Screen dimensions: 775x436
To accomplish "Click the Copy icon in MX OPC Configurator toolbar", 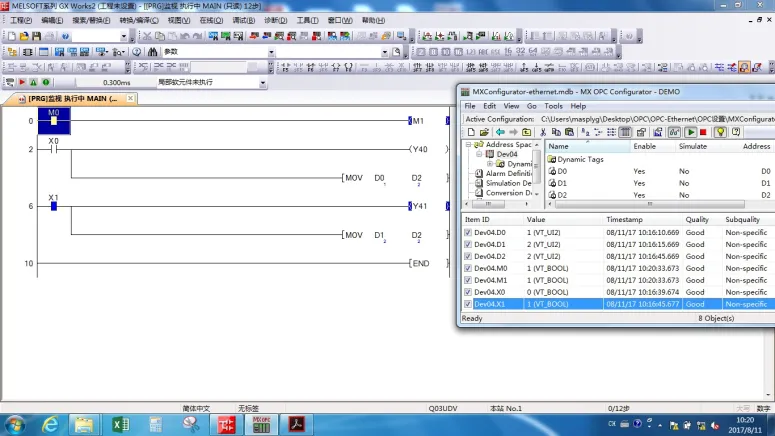I will click(x=556, y=132).
